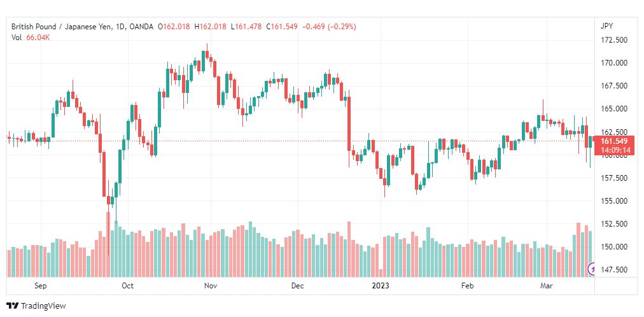The image size is (644, 317).
Task: Select the Nov label on time axis
Action: coord(210,286)
